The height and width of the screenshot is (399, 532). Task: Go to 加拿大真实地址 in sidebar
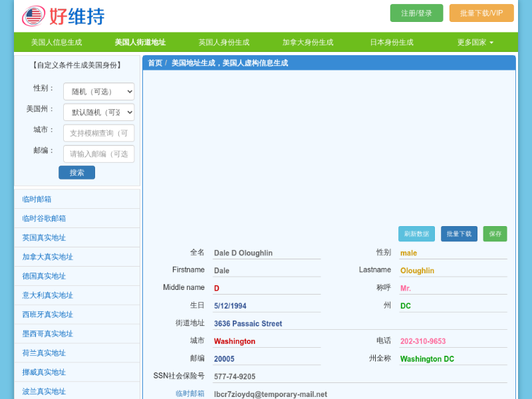[x=47, y=257]
